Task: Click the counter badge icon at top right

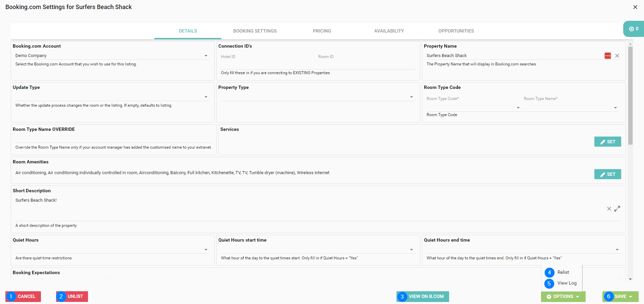Action: (x=633, y=29)
